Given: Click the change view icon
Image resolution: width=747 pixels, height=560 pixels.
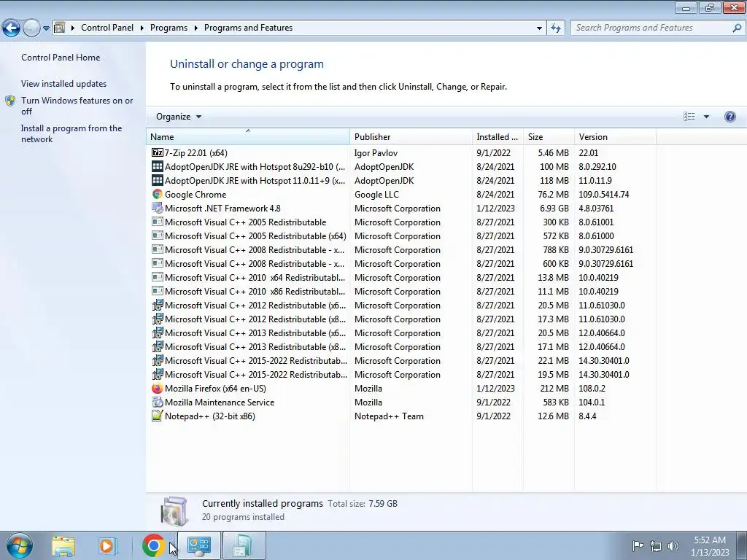Looking at the screenshot, I should (689, 117).
